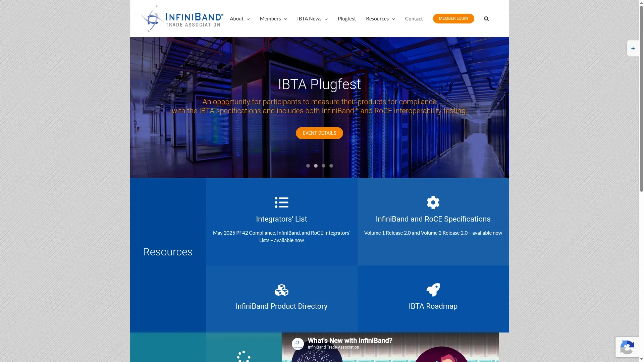
Task: Open the About menu item
Action: [x=236, y=19]
